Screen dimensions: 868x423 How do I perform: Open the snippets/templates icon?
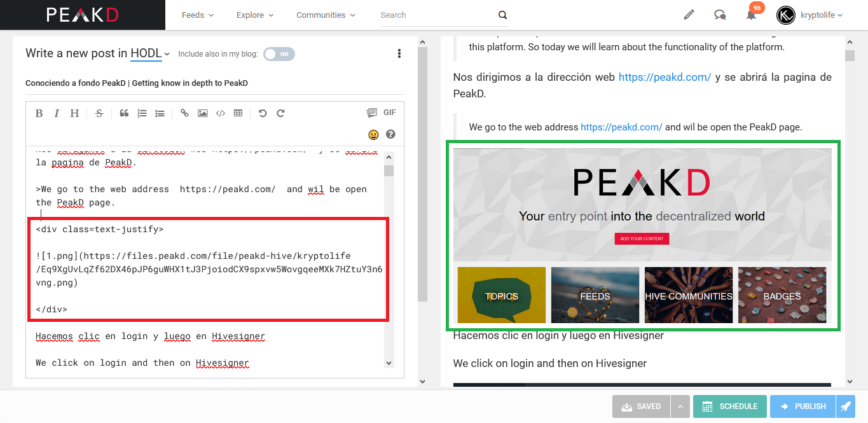pos(371,113)
